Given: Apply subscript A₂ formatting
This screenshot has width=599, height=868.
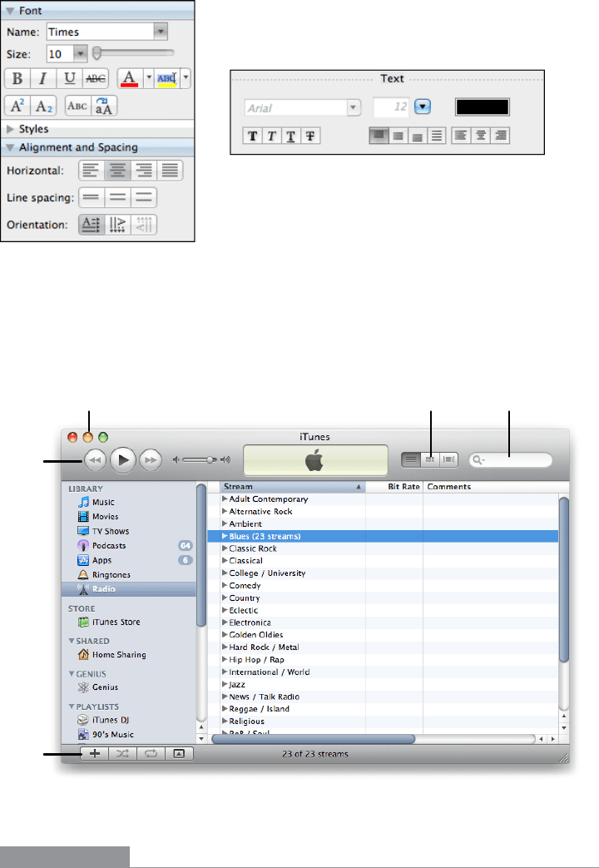Looking at the screenshot, I should (x=43, y=106).
